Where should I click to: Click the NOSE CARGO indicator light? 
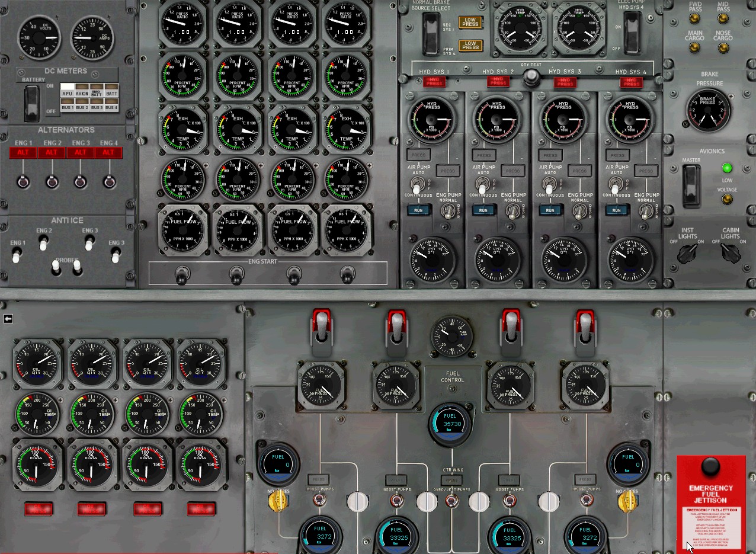[x=723, y=48]
